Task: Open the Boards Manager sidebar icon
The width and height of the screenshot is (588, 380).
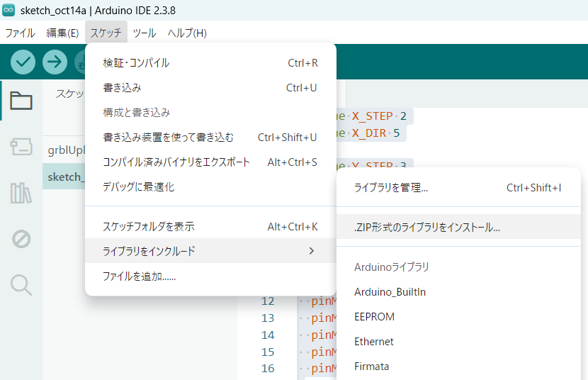Action: click(x=21, y=147)
